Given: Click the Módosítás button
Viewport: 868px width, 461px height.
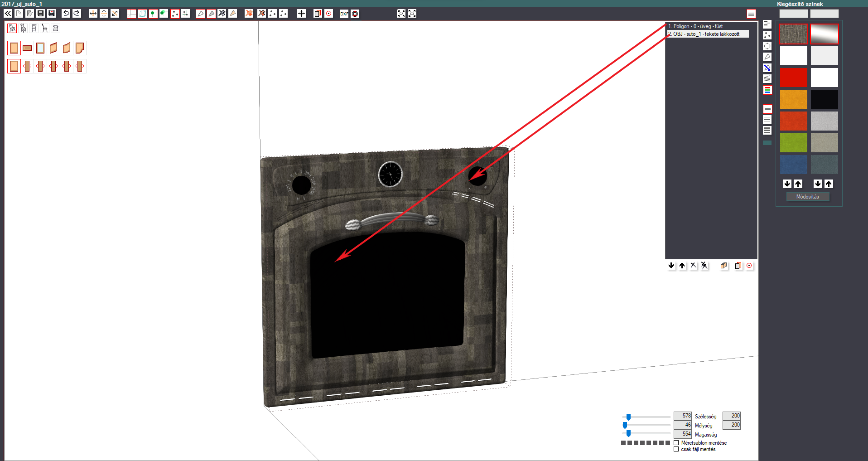Looking at the screenshot, I should tap(808, 197).
